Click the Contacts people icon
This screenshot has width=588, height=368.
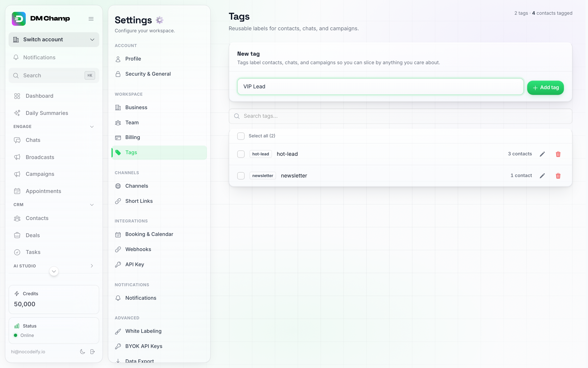pyautogui.click(x=17, y=218)
